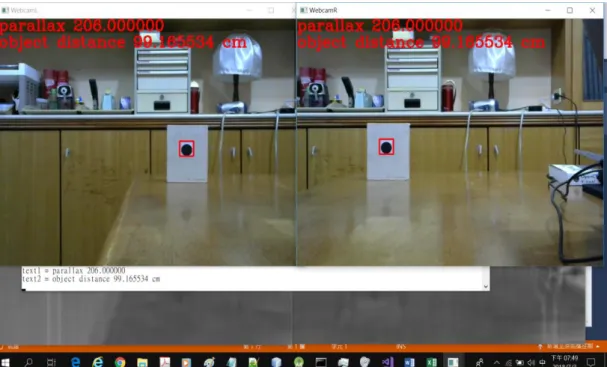Open Task View on the taskbar

coord(51,362)
